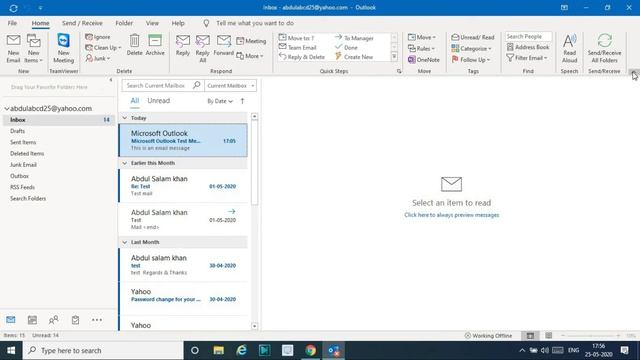Open the By Date sort dropdown
Viewport: 640px width, 360px height.
[220, 101]
